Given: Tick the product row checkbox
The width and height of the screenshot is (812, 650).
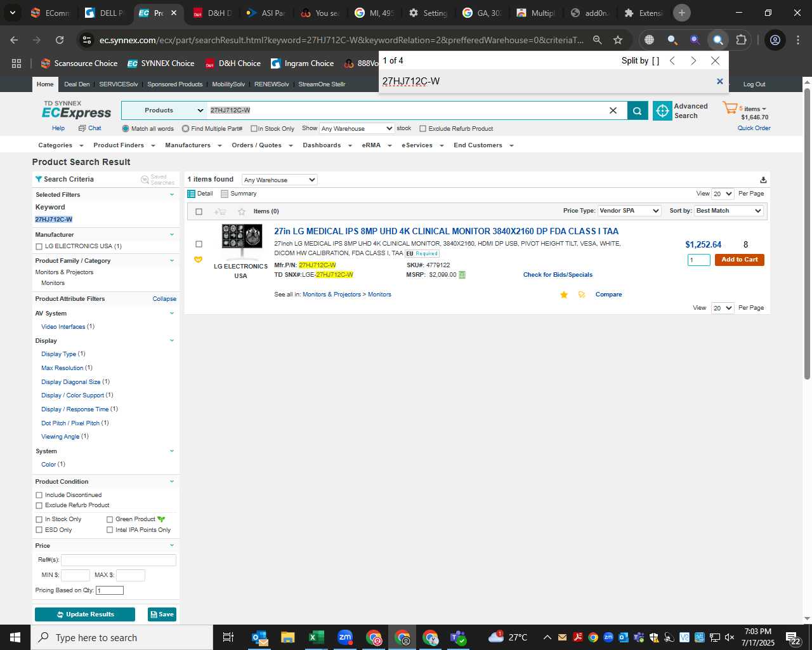Looking at the screenshot, I should point(199,244).
